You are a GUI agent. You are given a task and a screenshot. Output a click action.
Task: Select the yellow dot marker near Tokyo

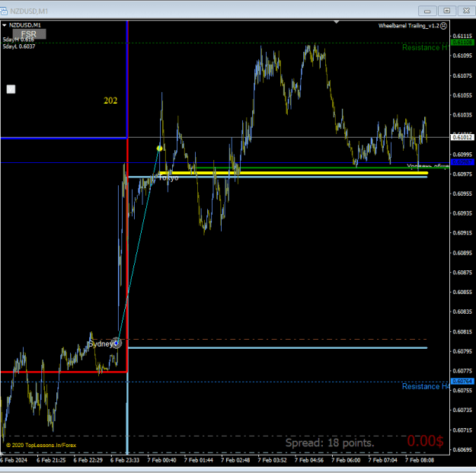159,149
